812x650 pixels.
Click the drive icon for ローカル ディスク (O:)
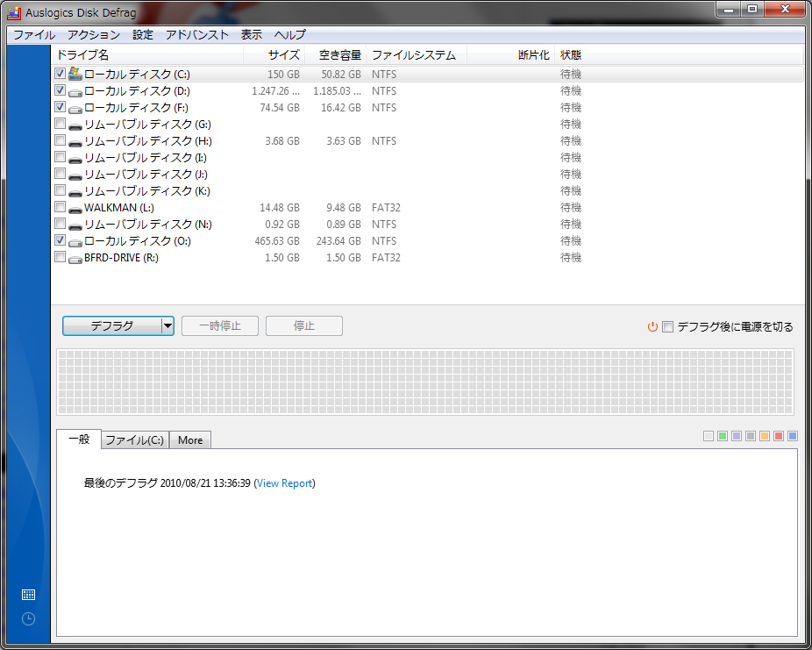pyautogui.click(x=75, y=242)
